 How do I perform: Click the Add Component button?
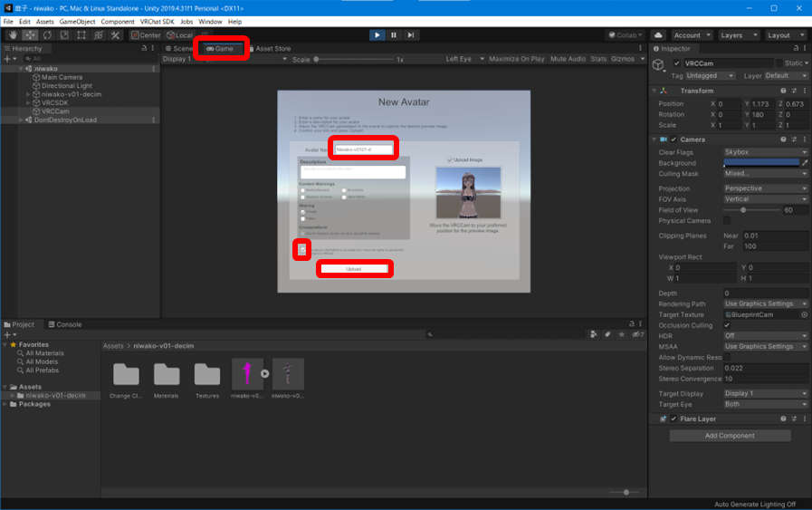[730, 436]
